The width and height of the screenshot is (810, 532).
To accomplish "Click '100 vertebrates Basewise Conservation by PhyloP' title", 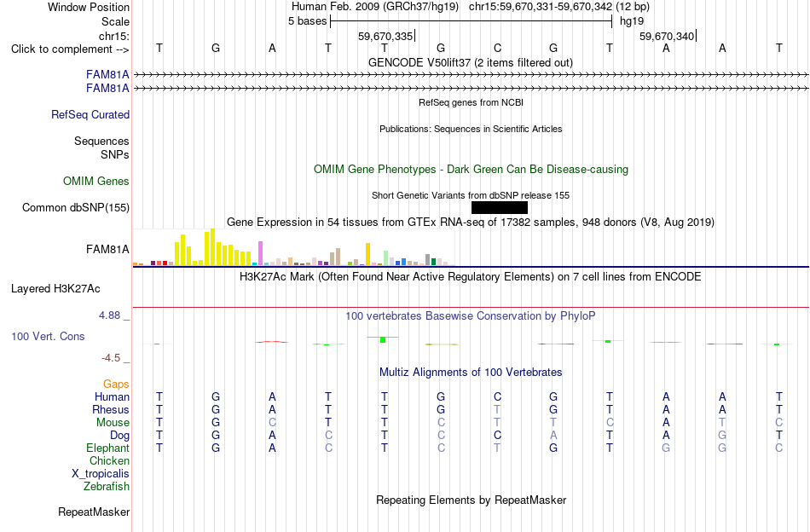I will click(x=470, y=315).
